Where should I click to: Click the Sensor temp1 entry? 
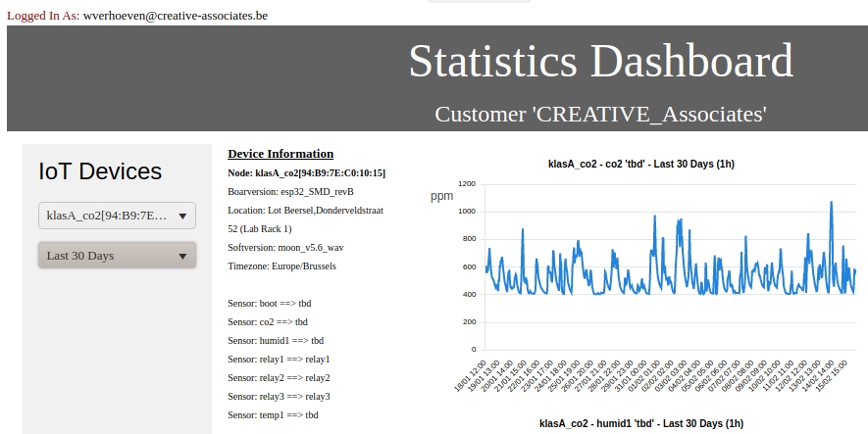(270, 414)
